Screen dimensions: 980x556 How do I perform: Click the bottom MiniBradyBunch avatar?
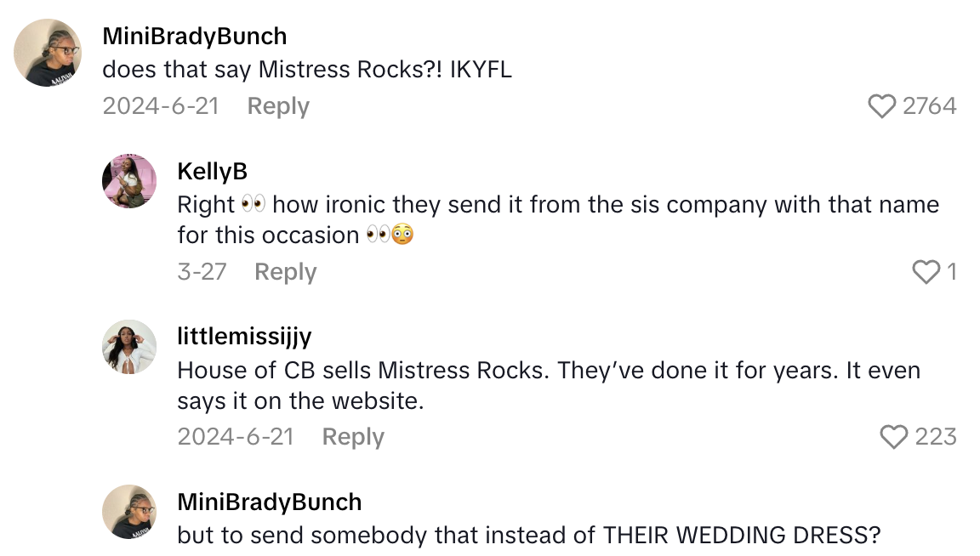129,513
